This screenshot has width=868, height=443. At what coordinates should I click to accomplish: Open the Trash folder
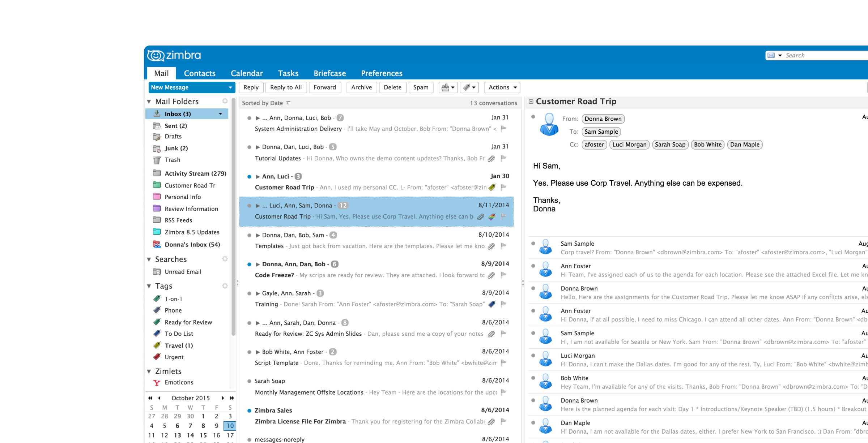pos(172,160)
